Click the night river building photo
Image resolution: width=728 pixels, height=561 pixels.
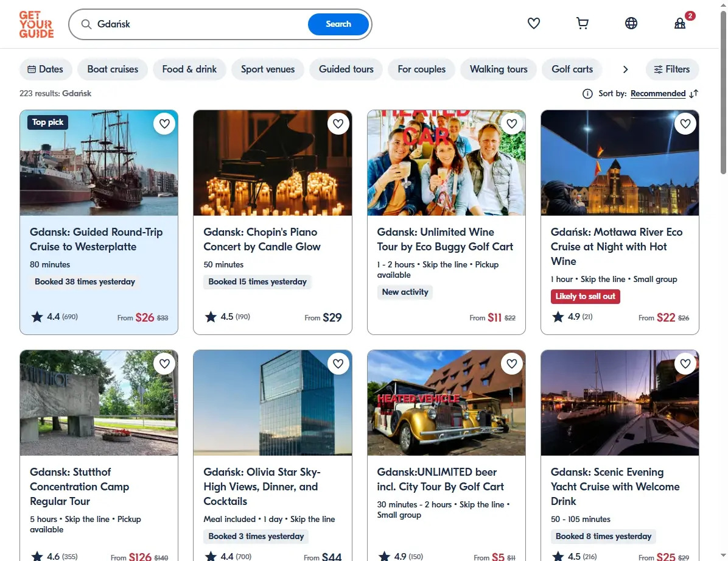[620, 163]
